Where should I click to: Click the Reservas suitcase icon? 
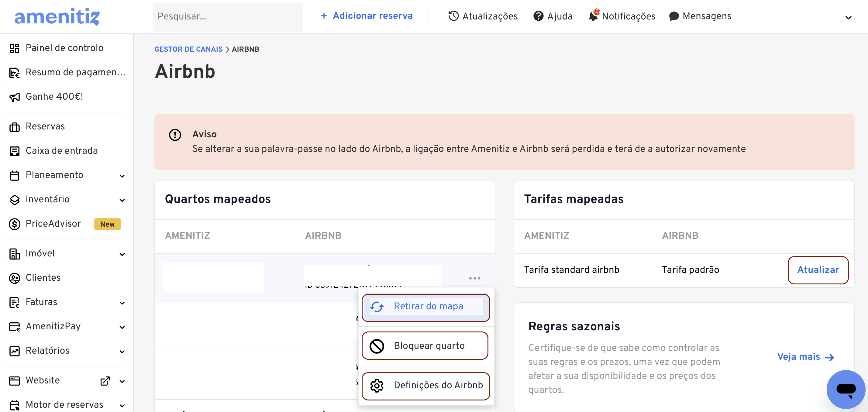tap(15, 127)
